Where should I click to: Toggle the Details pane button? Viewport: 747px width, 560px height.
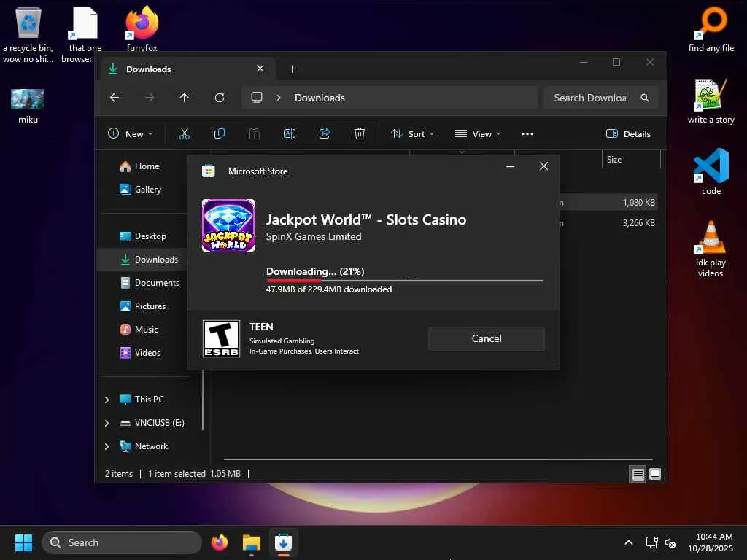[628, 133]
